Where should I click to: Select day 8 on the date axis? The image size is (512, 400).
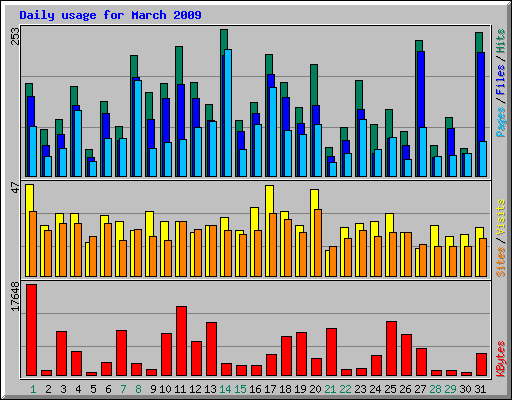tap(138, 389)
